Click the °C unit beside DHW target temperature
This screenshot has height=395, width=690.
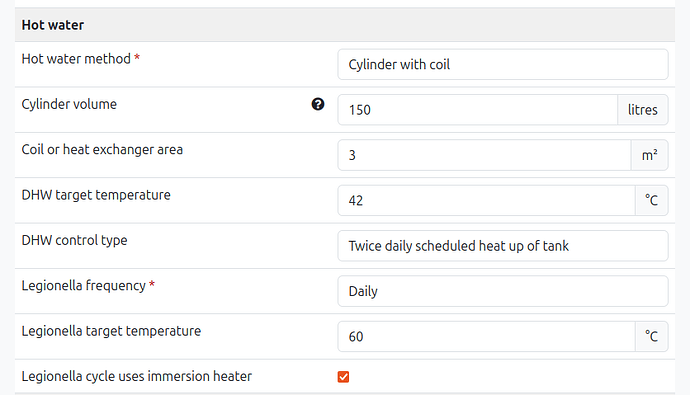[x=652, y=200]
